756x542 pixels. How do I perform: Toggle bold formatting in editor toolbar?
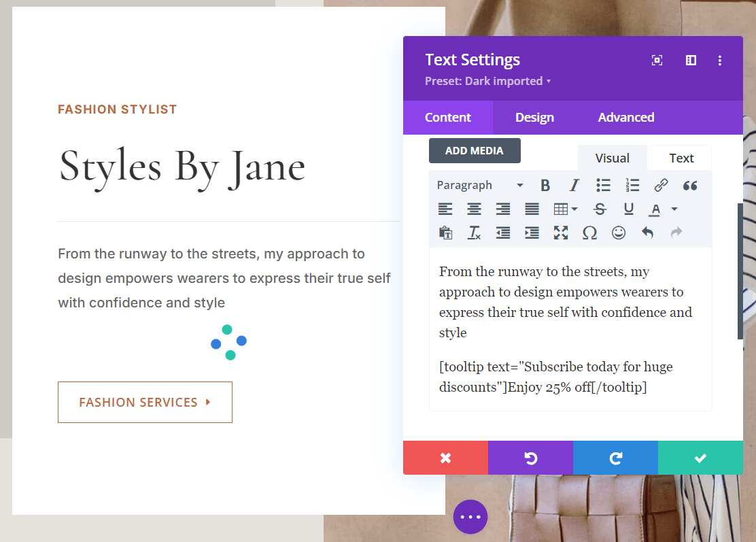coord(545,185)
